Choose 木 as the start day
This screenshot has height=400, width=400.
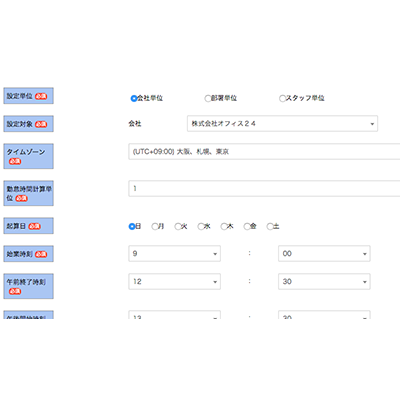224,226
